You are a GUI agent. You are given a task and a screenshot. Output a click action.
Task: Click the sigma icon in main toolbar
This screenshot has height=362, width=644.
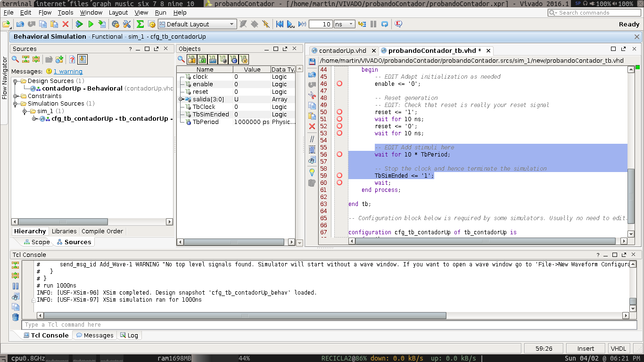pos(140,24)
